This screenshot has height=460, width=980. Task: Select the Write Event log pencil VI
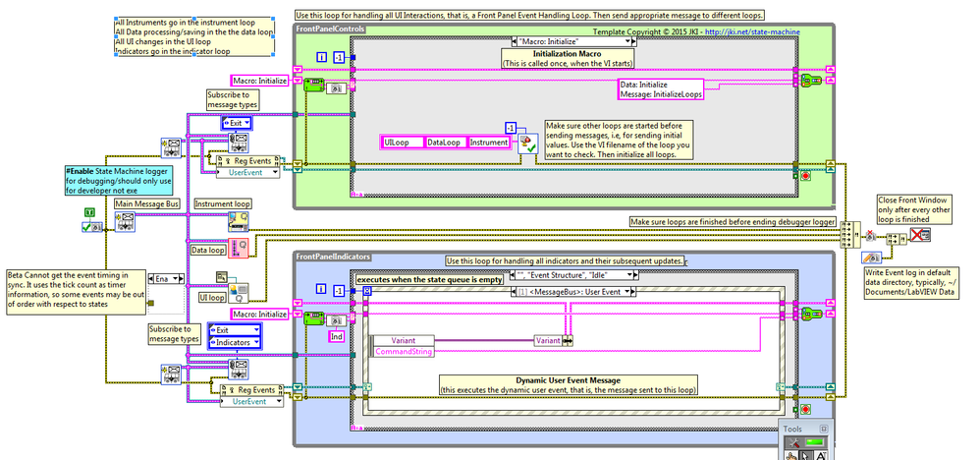871,257
